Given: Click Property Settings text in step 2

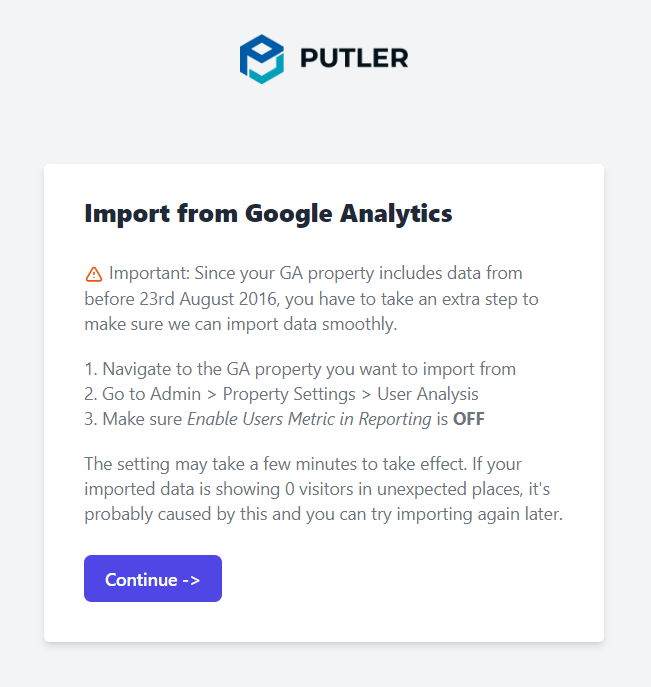Looking at the screenshot, I should [x=289, y=394].
